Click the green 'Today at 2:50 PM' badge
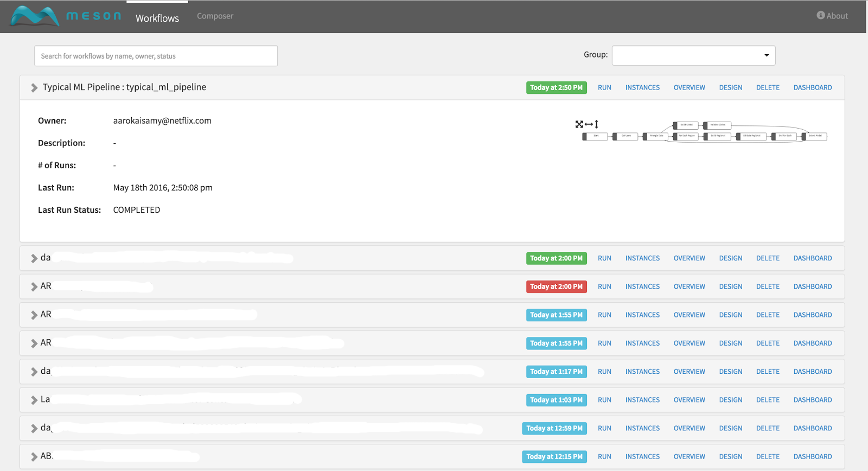 (x=556, y=87)
